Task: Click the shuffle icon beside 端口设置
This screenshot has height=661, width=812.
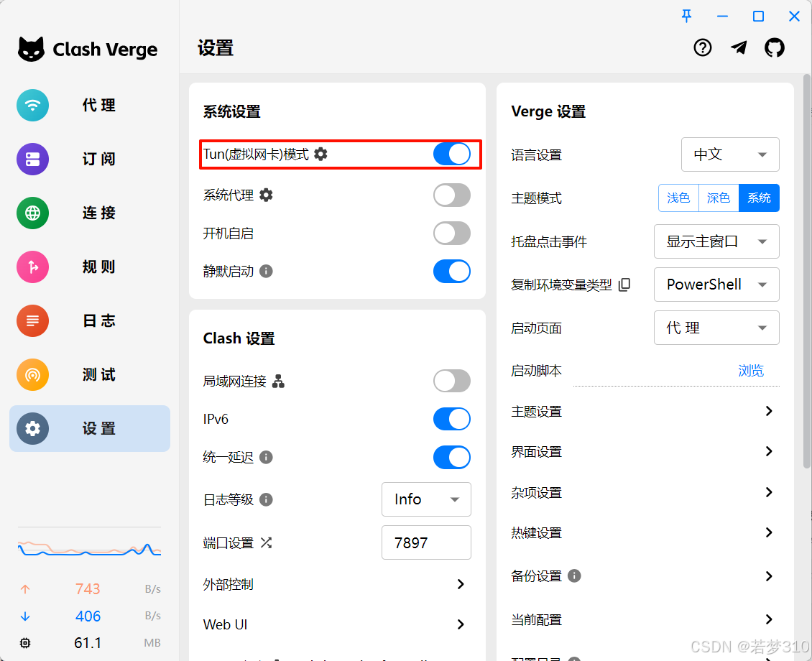Action: pos(266,542)
